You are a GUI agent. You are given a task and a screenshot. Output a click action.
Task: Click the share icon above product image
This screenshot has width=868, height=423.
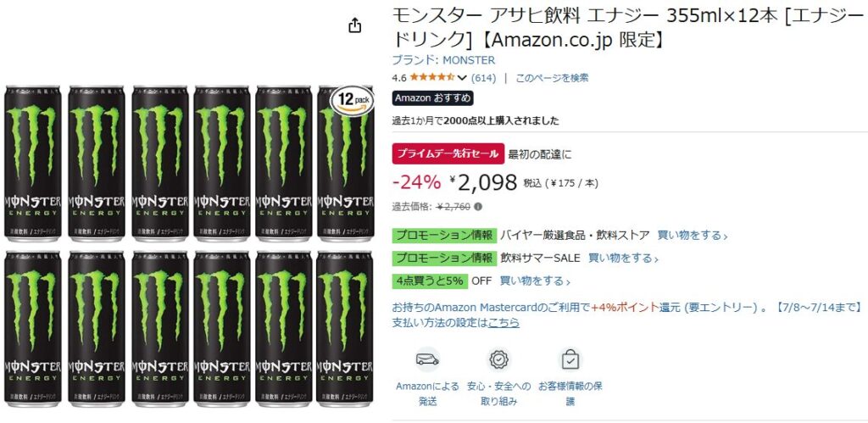point(355,25)
